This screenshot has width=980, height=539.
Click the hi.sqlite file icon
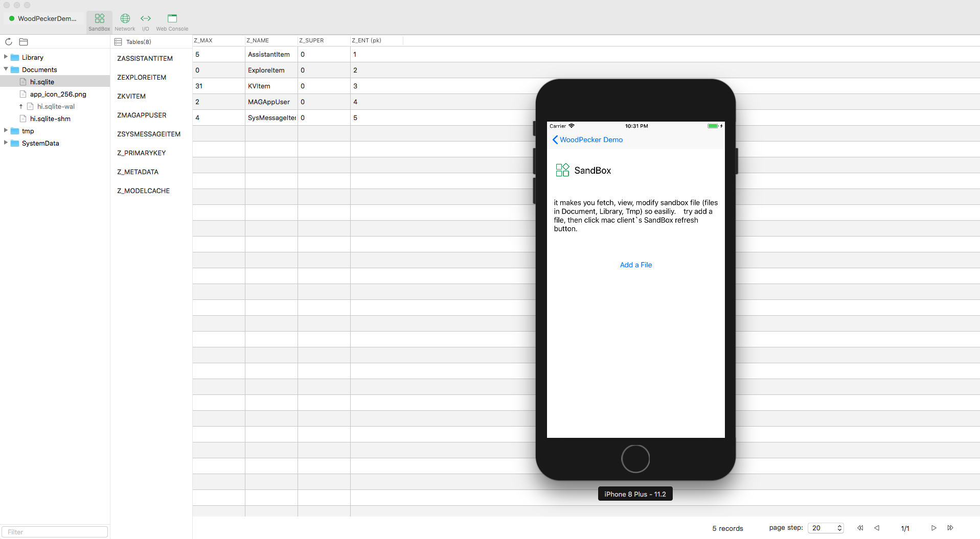pos(23,82)
